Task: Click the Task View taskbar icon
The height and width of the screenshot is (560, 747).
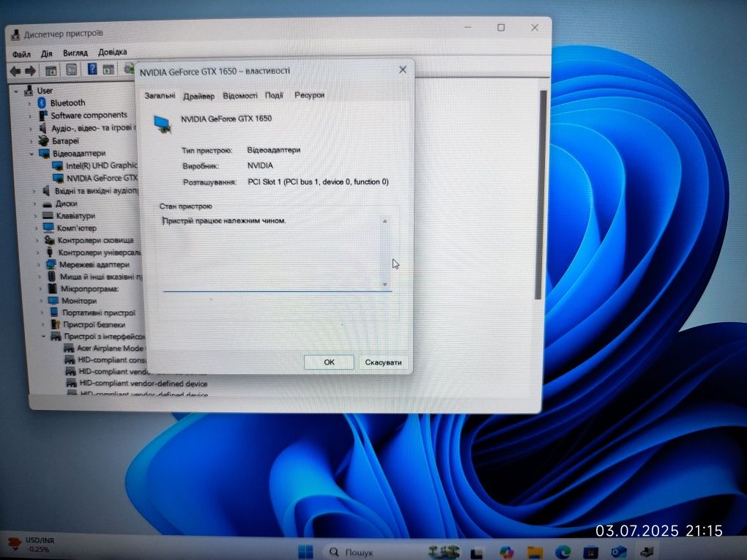Action: (x=477, y=553)
